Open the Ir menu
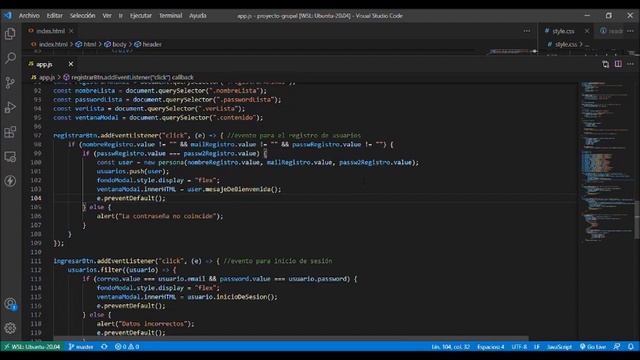This screenshot has height=360, width=640. (x=120, y=16)
